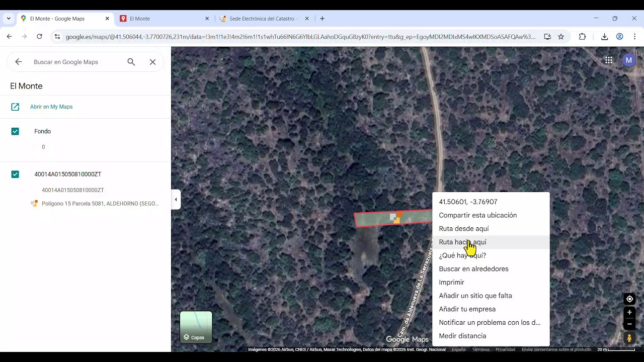Uncheck the Fondo layer checkbox
Screen dimensions: 644x362
15,131
